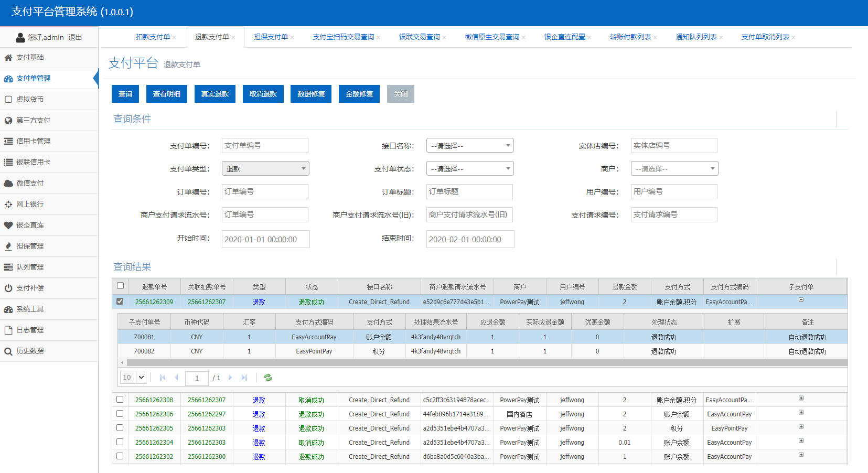Open the 支付单状态 dropdown
This screenshot has width=868, height=473.
click(470, 168)
